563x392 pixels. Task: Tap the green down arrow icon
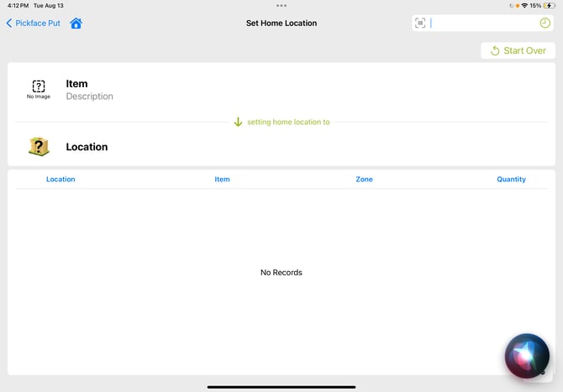238,122
